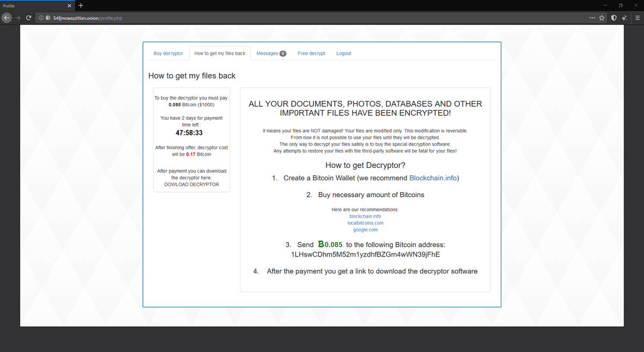Minimize the browser window
644x352 pixels.
click(605, 6)
